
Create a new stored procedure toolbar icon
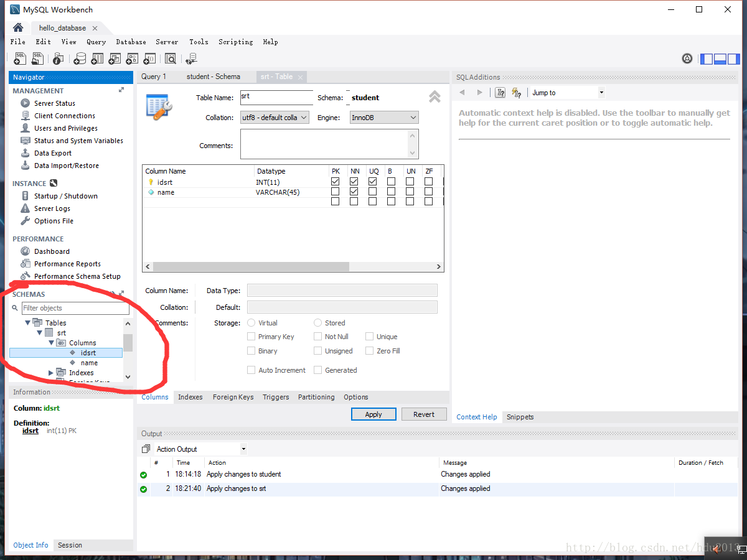pyautogui.click(x=132, y=58)
